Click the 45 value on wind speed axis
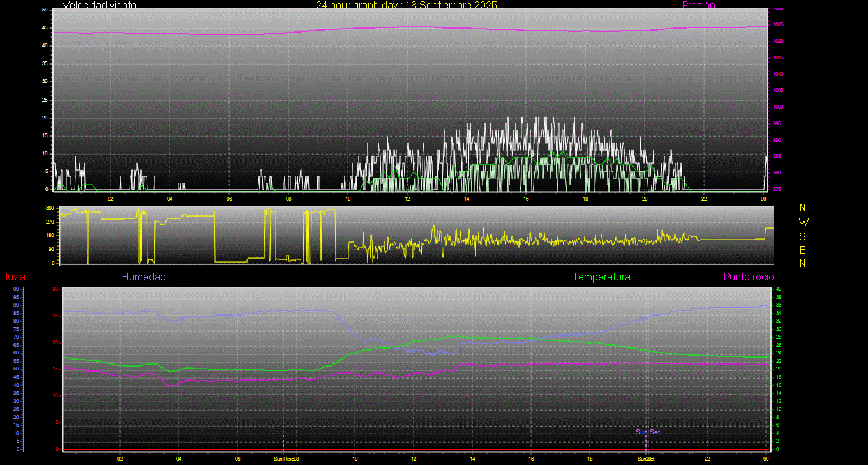 (x=44, y=27)
